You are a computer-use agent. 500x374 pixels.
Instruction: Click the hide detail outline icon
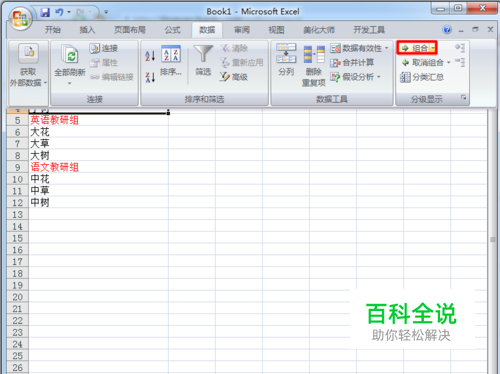(460, 62)
